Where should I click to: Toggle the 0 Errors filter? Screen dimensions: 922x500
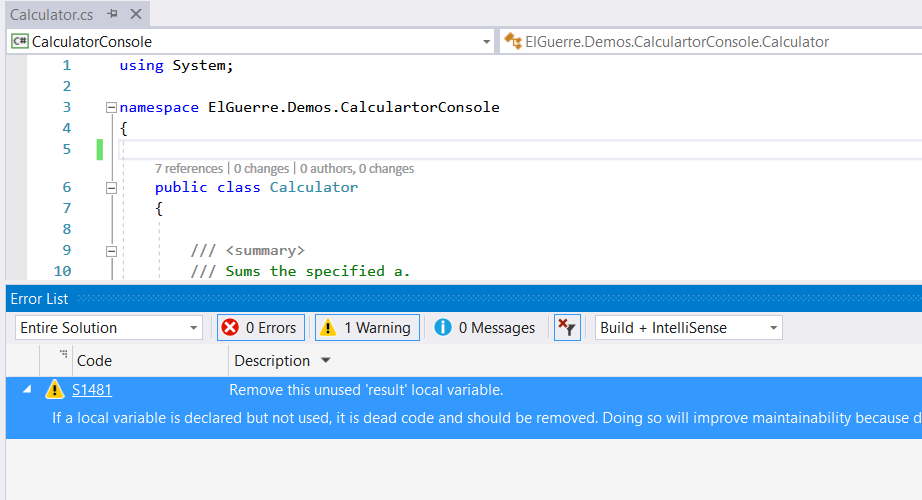coord(260,328)
